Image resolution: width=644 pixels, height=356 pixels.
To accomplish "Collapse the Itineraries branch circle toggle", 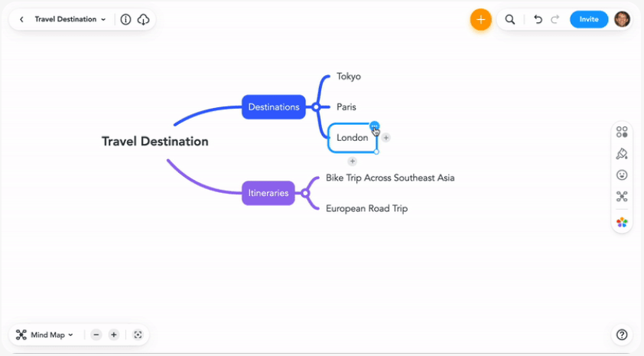I will (x=304, y=193).
